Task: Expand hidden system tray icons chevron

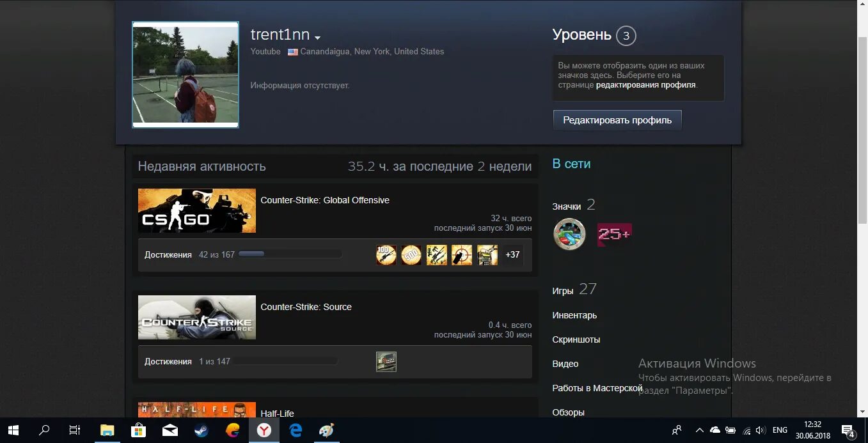Action: (x=700, y=430)
